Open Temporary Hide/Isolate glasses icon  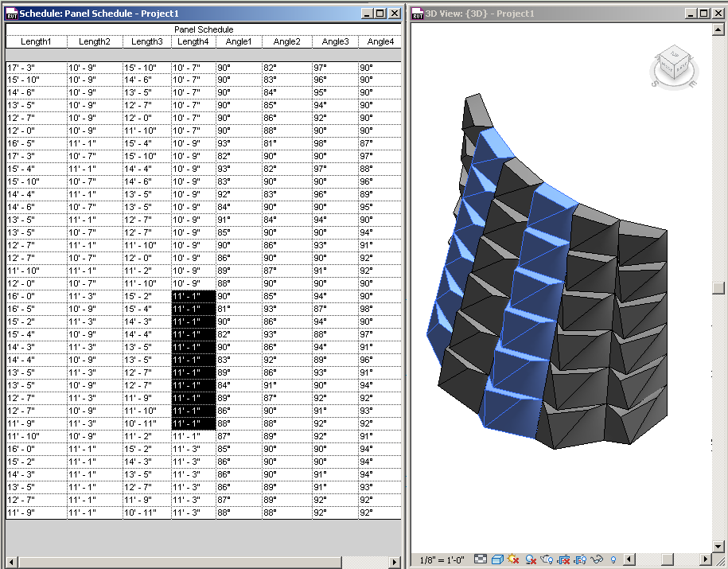(597, 559)
